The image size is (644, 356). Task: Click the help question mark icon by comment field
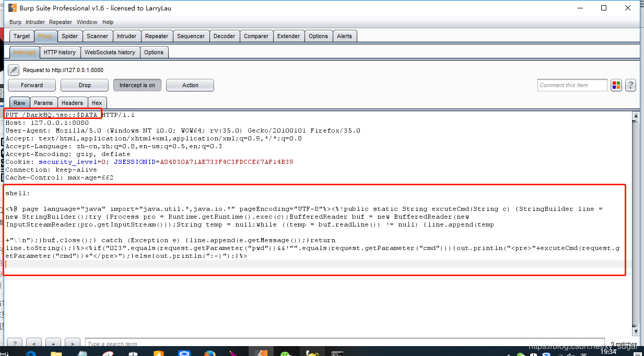click(x=630, y=85)
